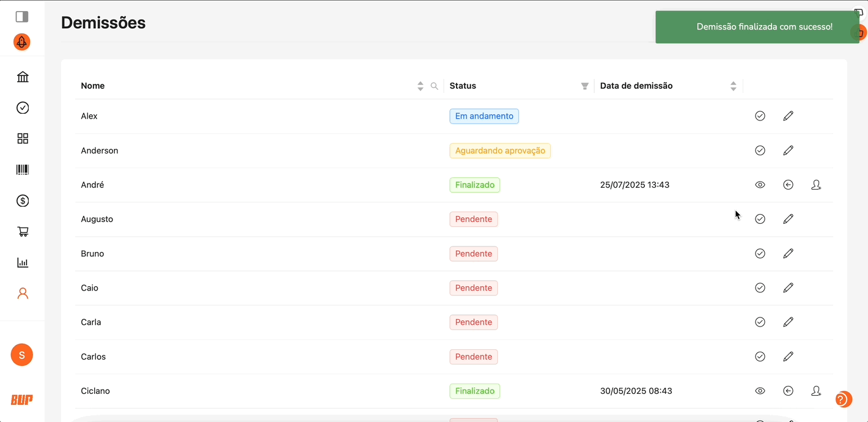The width and height of the screenshot is (868, 422).
Task: Finalize Carla's dismissal with check icon
Action: pyautogui.click(x=760, y=322)
